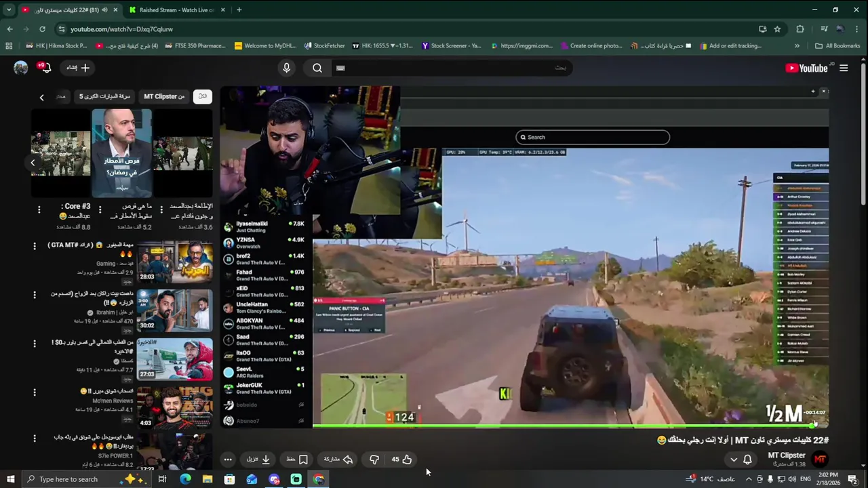
Task: Open a new browser tab
Action: click(239, 9)
